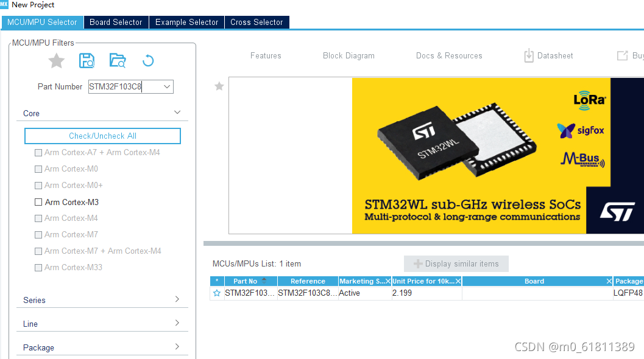The height and width of the screenshot is (359, 644).
Task: Favorite the STM32F103 row with its star
Action: point(217,293)
